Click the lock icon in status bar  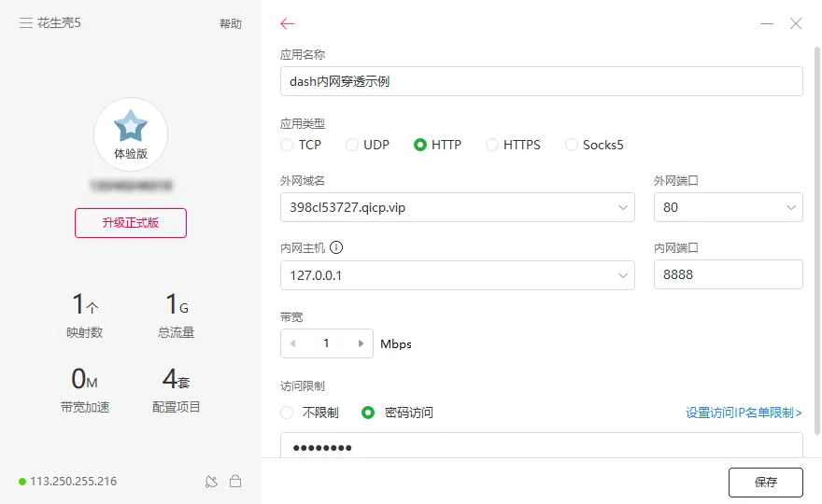coord(235,482)
